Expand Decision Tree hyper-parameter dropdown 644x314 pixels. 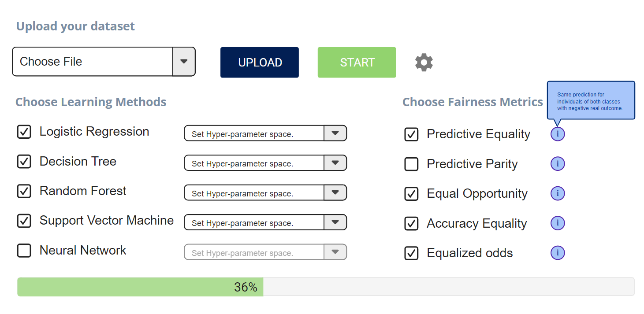point(335,163)
